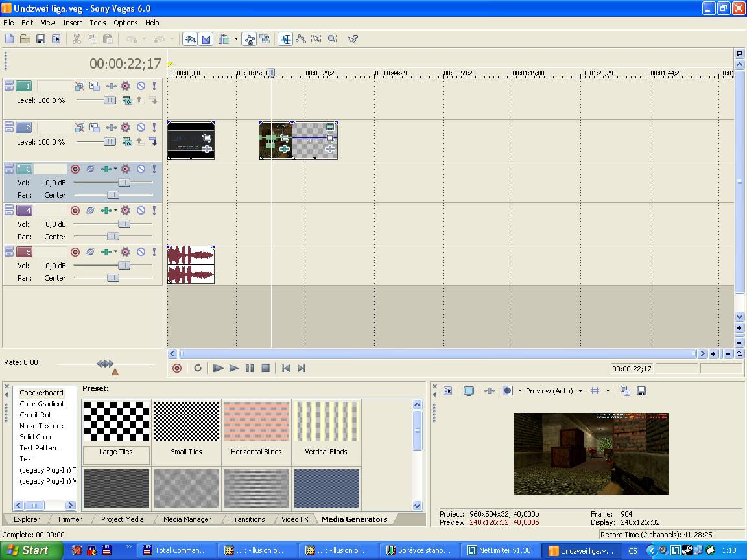Toggle Automatic Crossfades in toolbar
747x560 pixels.
[206, 39]
